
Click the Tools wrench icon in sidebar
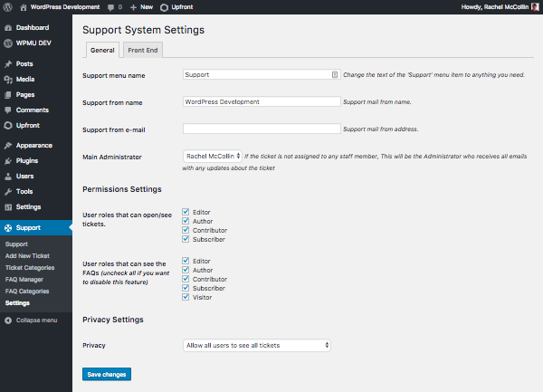point(8,192)
